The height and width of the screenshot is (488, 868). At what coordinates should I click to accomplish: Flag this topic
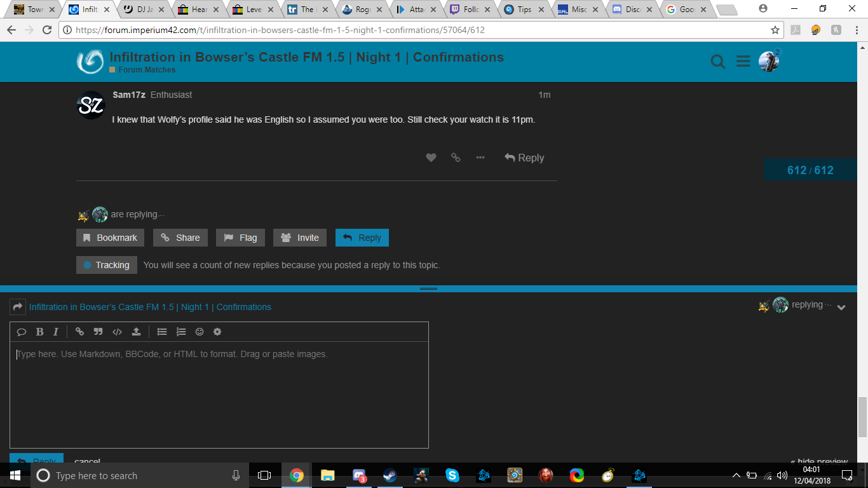240,238
